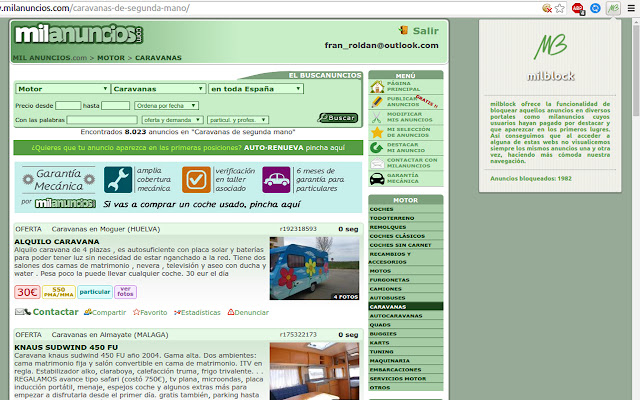Click the 'particular' seller tag
Image resolution: width=640 pixels, height=400 pixels.
[95, 292]
